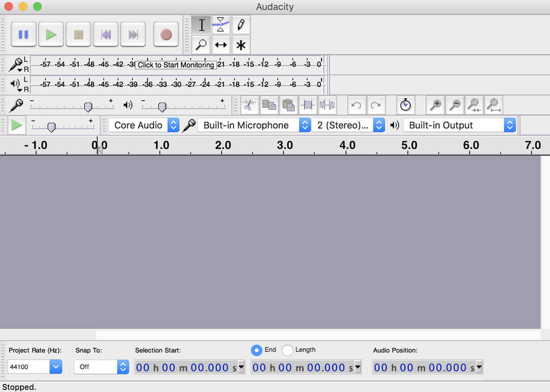Activate the Multi-Tool asterisk icon

coord(241,45)
